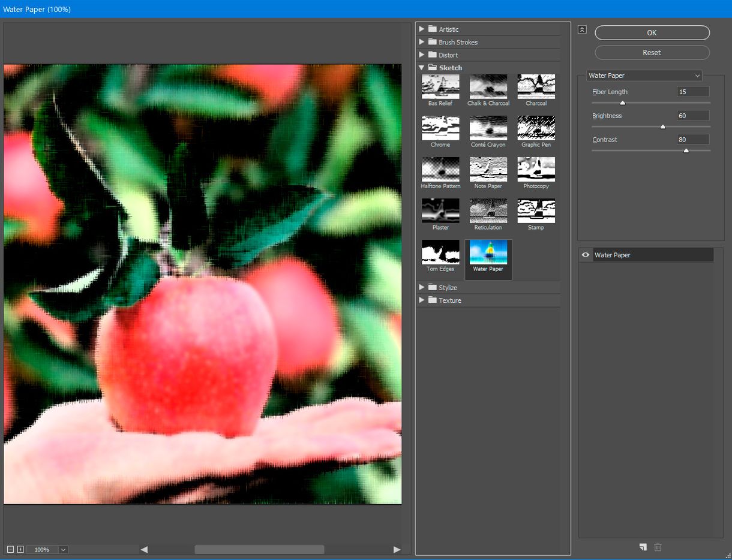Delete the current effect layer
732x560 pixels.
tap(658, 547)
